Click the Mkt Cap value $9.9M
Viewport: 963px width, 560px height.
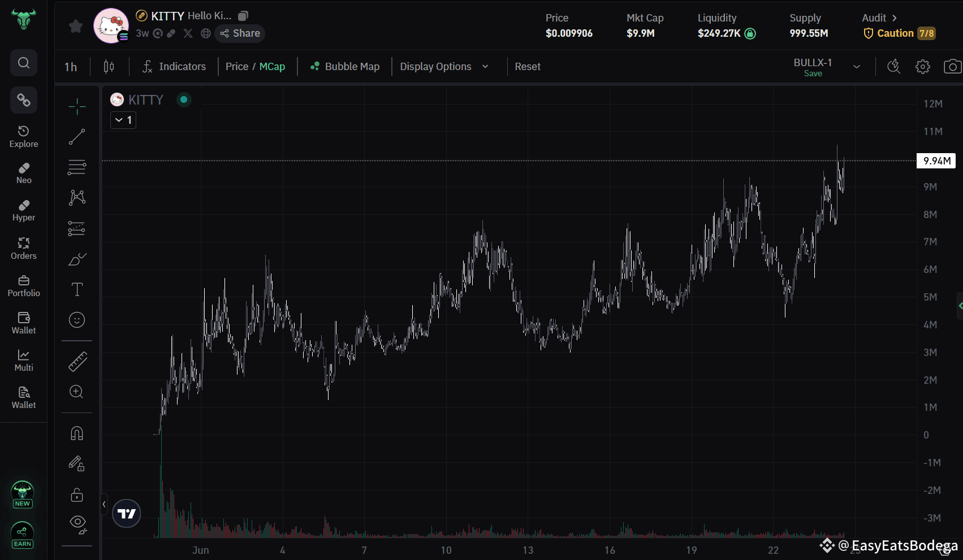click(641, 33)
